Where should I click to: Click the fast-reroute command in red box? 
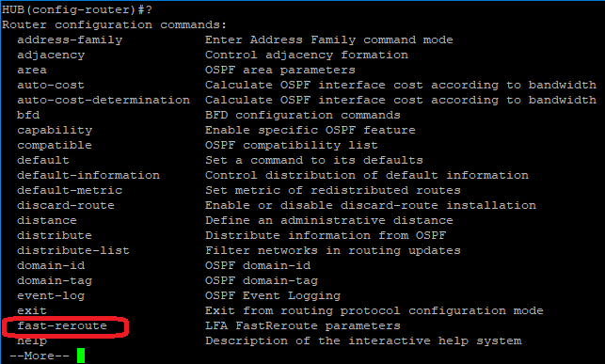tap(62, 325)
